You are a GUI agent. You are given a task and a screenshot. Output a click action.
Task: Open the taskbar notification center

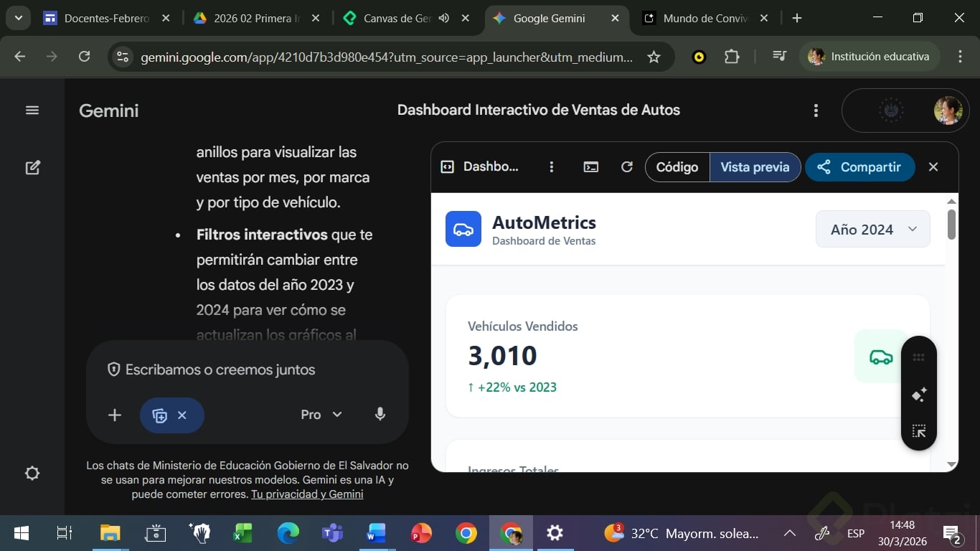(x=952, y=534)
